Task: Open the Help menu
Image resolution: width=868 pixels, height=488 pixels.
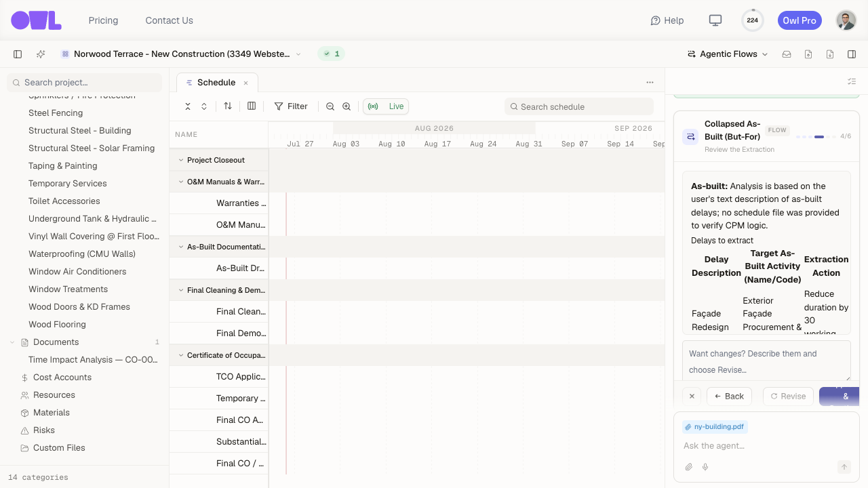Action: (x=667, y=20)
